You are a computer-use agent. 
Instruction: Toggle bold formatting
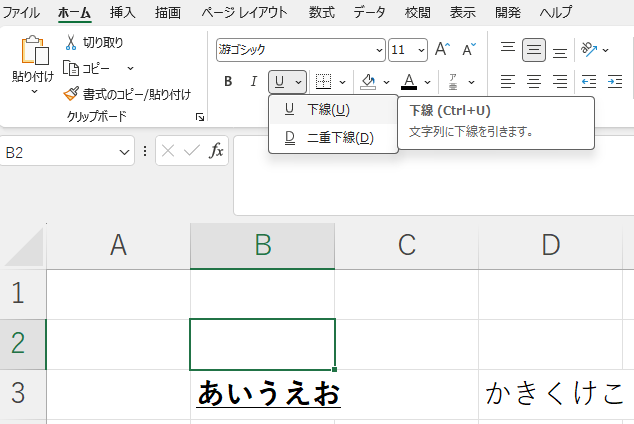(x=228, y=82)
